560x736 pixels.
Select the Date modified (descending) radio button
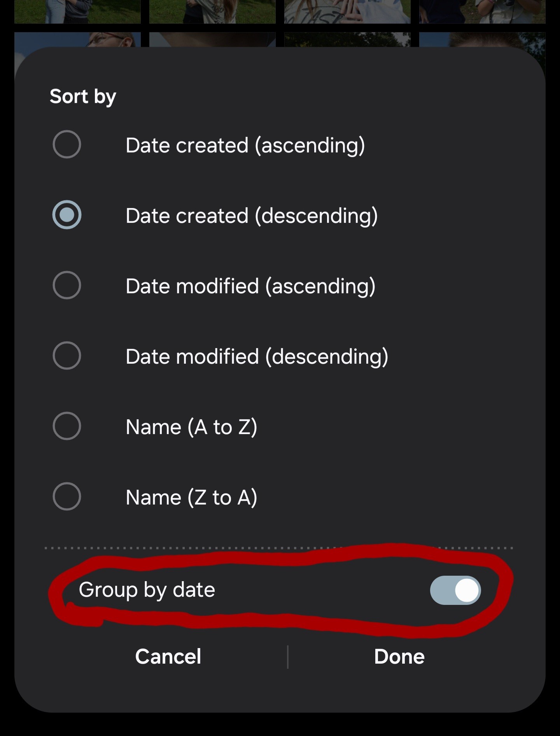pos(67,356)
